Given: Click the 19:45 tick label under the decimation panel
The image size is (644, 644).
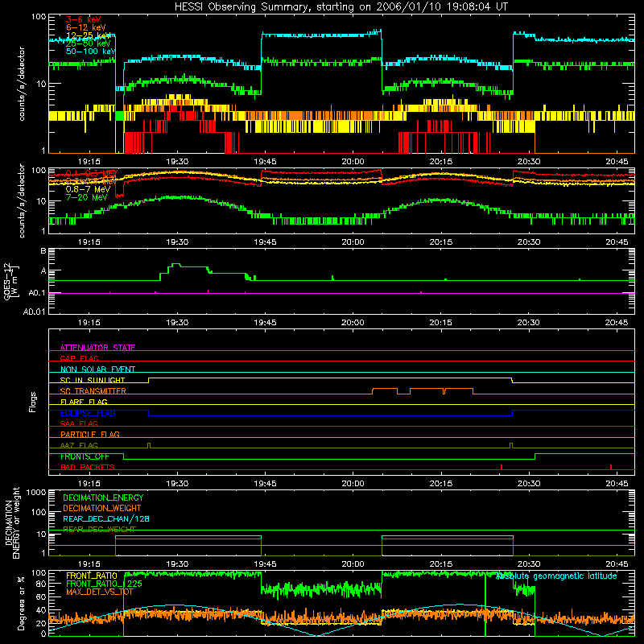Looking at the screenshot, I should (x=265, y=564).
